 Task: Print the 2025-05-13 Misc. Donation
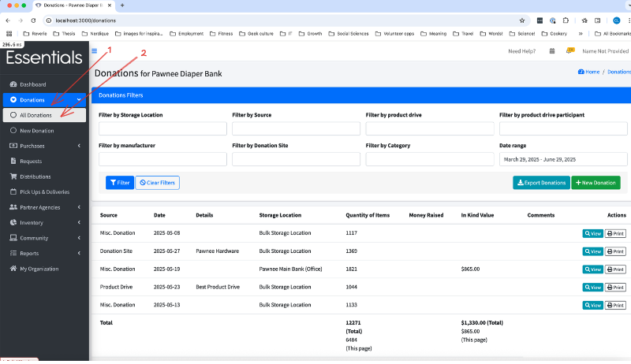click(x=615, y=306)
